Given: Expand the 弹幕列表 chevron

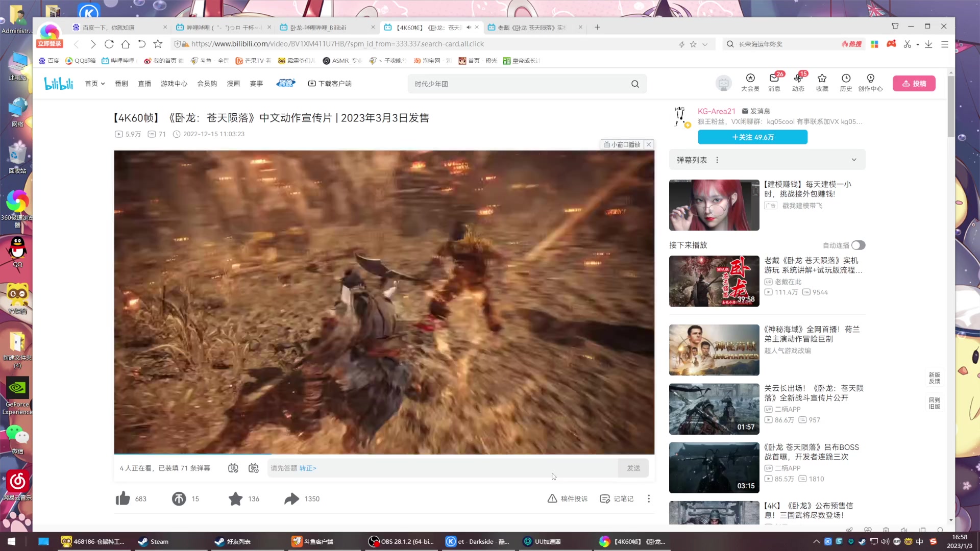Looking at the screenshot, I should (854, 160).
